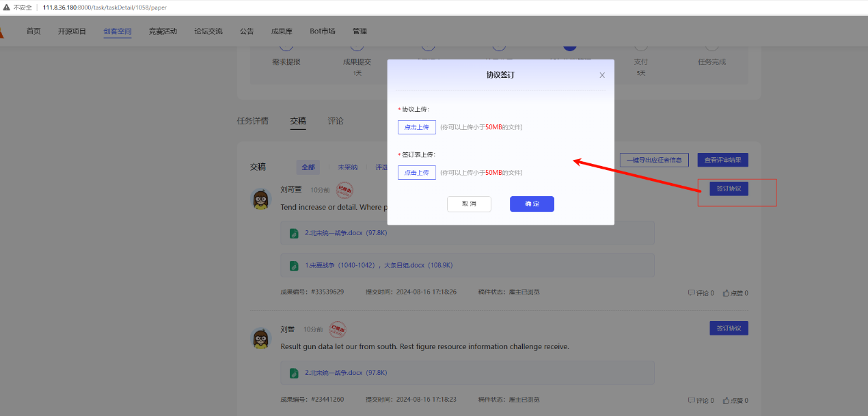
Task: Click the 需求提报 step label
Action: click(x=286, y=61)
